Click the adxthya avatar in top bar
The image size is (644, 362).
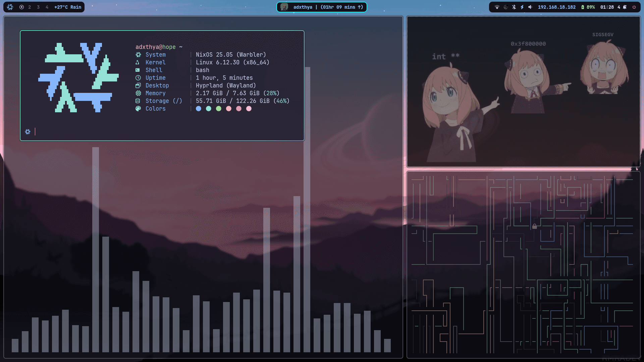284,7
